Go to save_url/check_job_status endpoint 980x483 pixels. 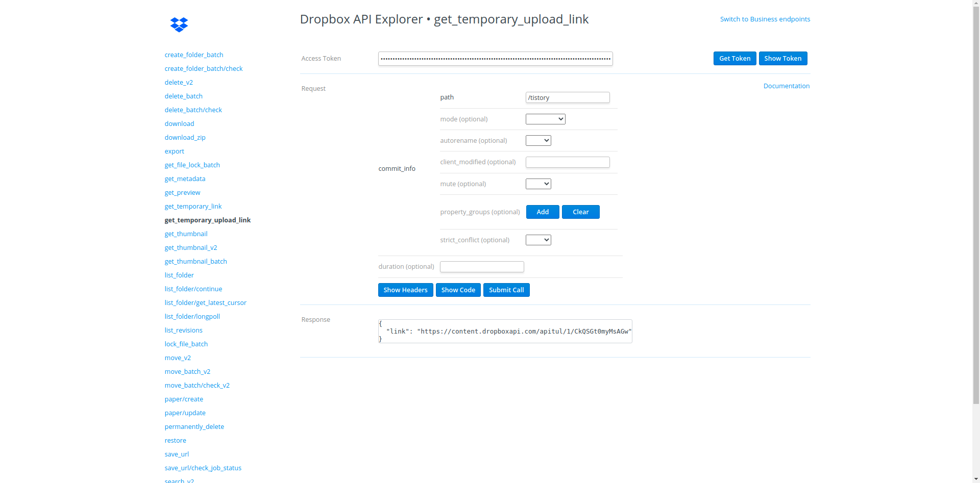click(x=203, y=468)
